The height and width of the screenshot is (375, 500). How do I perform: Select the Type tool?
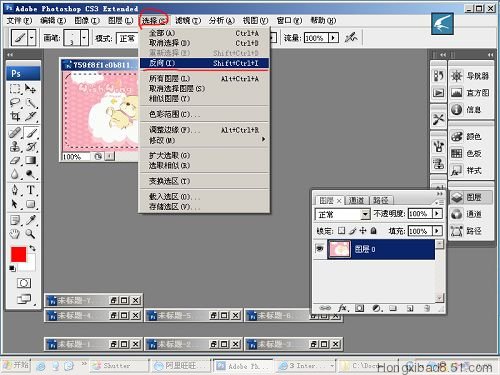click(31, 190)
